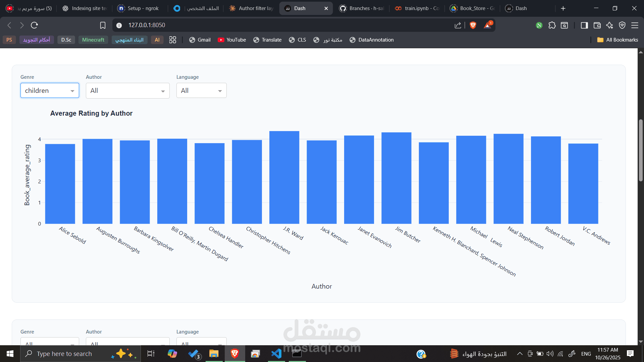This screenshot has width=644, height=362.
Task: Open the Leo AI sparkle icon
Action: [609, 25]
